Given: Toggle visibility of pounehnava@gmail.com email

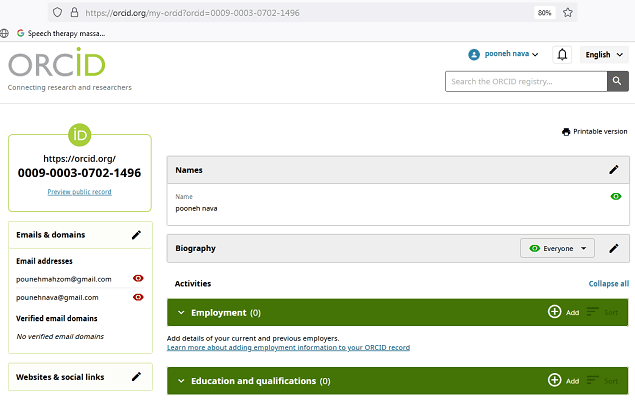Looking at the screenshot, I should pos(138,297).
